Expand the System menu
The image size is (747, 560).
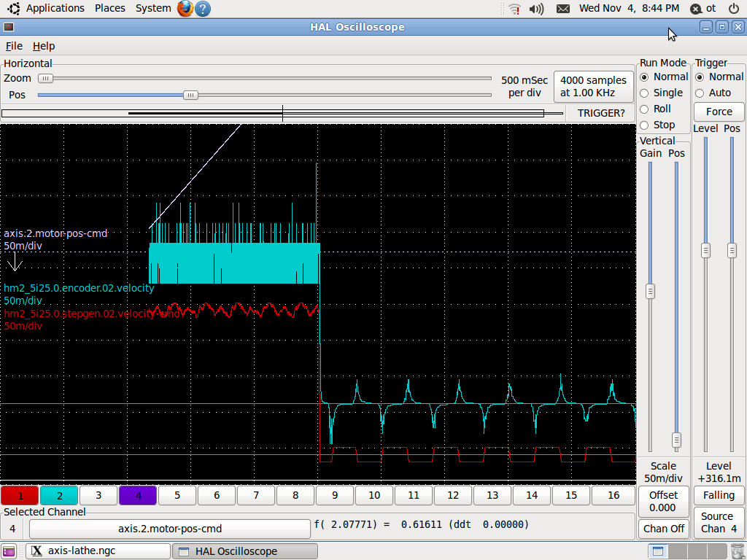pyautogui.click(x=153, y=8)
